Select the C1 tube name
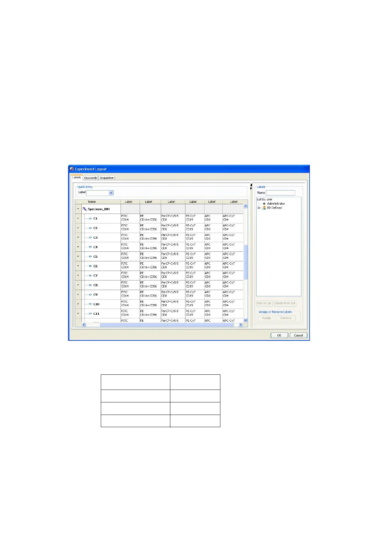Image resolution: width=392 pixels, height=555 pixels. click(x=95, y=219)
